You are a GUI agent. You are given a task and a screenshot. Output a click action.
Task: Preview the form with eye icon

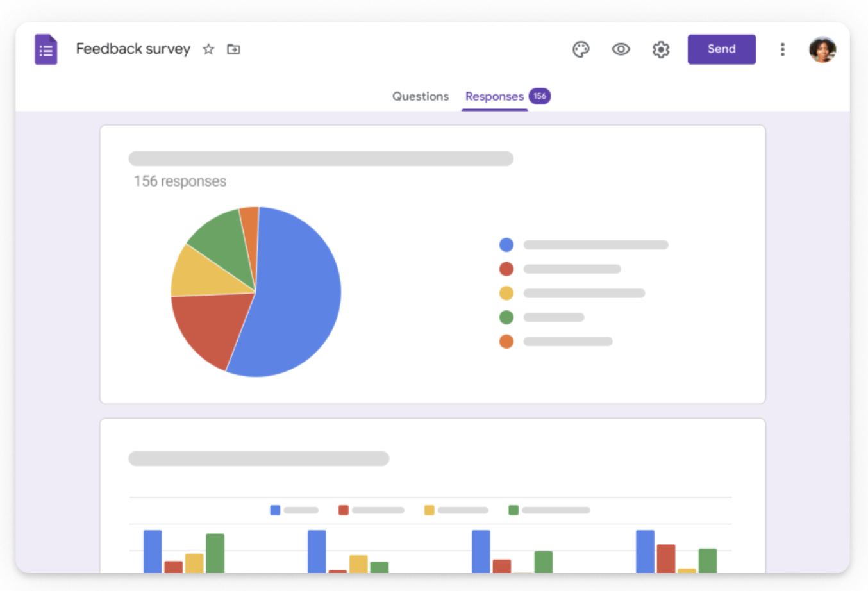tap(621, 49)
